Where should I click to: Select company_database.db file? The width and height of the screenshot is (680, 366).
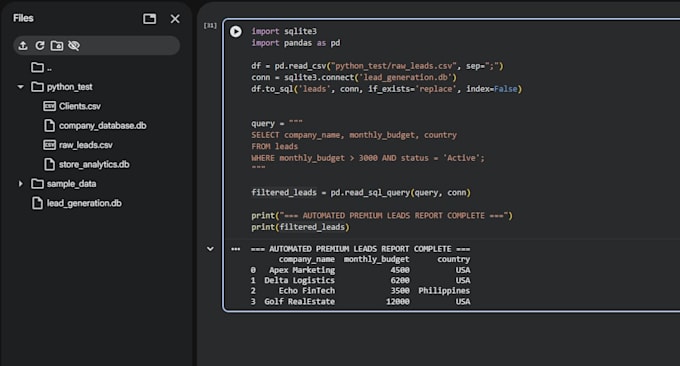(x=103, y=126)
